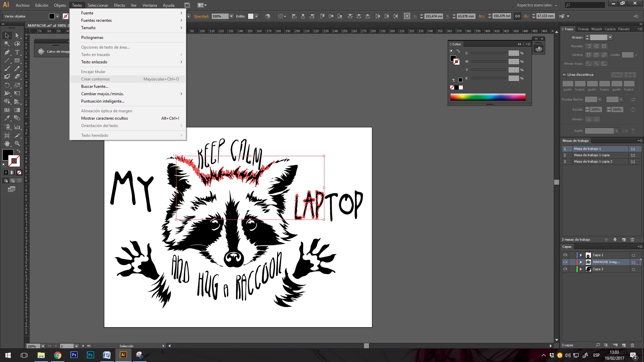Open the Efecto menu
This screenshot has height=362, width=644.
[x=119, y=5]
